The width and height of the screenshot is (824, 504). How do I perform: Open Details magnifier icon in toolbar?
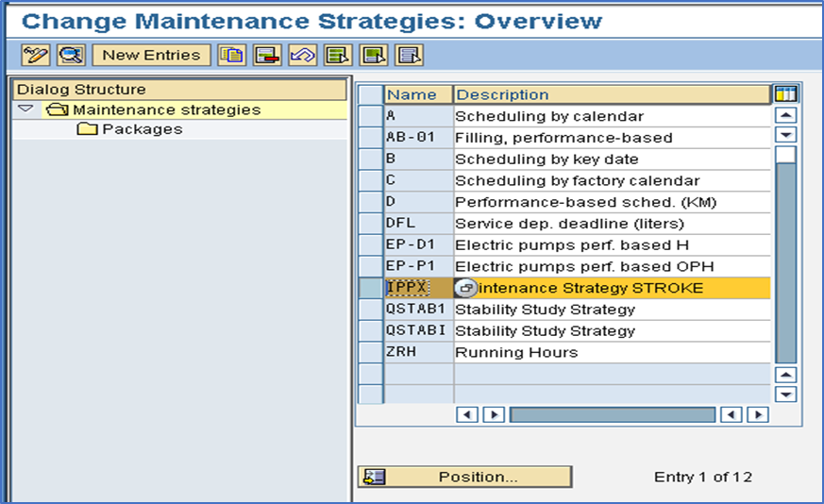[x=71, y=55]
